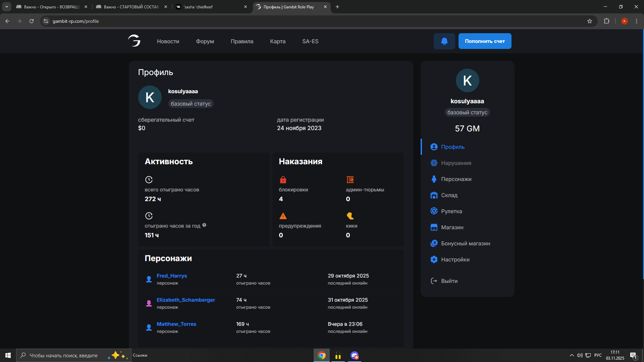Switch to the 'sasha 'chiefkeef browser tab
This screenshot has height=362, width=644.
(211, 7)
